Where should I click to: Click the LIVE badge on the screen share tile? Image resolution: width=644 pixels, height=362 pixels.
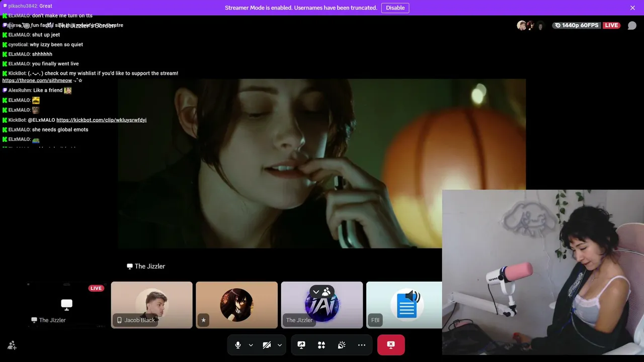[96, 288]
